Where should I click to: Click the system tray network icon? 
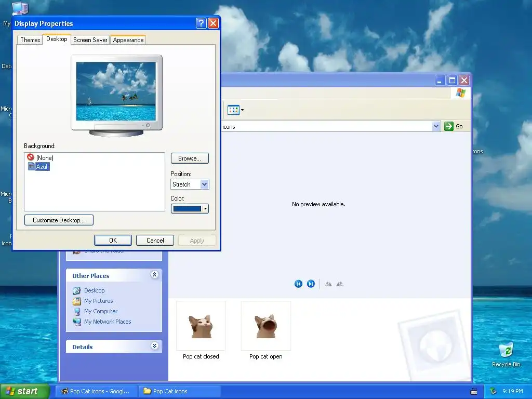tap(493, 391)
